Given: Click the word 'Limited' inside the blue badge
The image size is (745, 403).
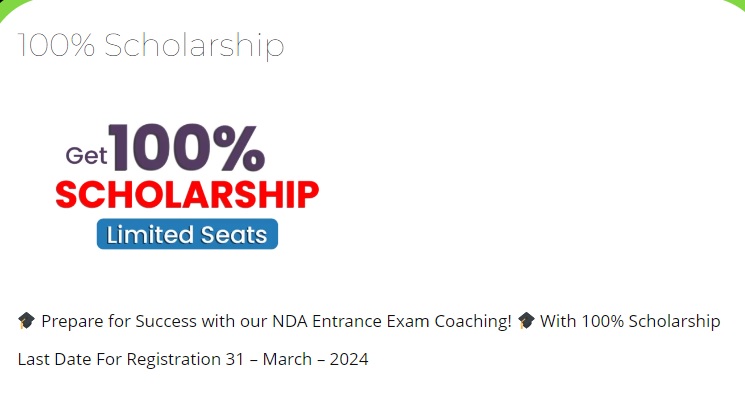Looking at the screenshot, I should [x=150, y=235].
